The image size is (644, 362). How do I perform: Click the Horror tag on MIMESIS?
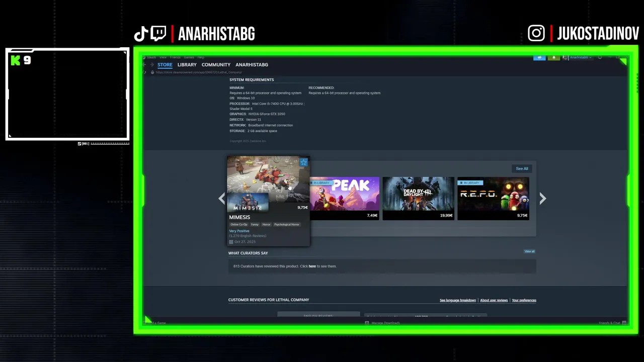click(x=266, y=224)
